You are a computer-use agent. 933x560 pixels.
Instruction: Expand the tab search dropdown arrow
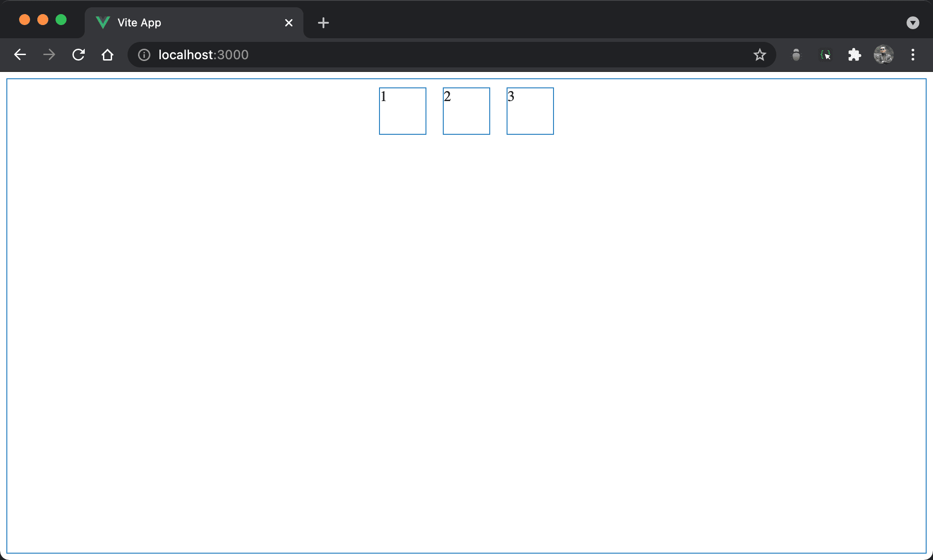(912, 23)
